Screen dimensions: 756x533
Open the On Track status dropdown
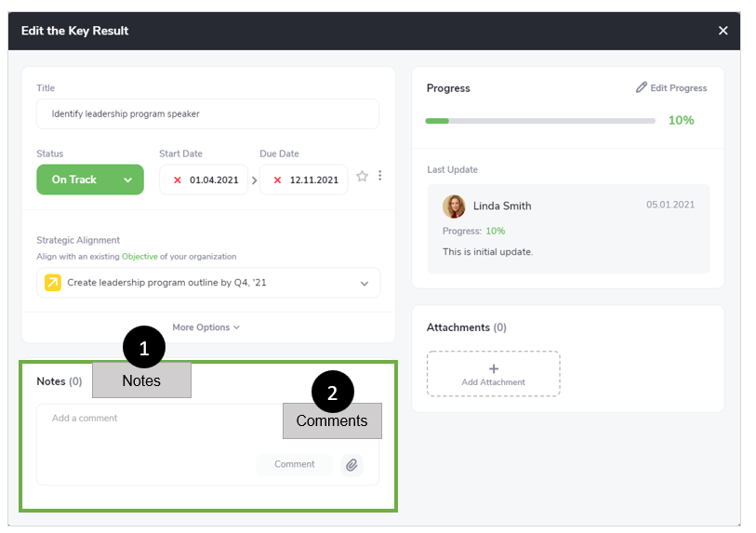click(90, 180)
